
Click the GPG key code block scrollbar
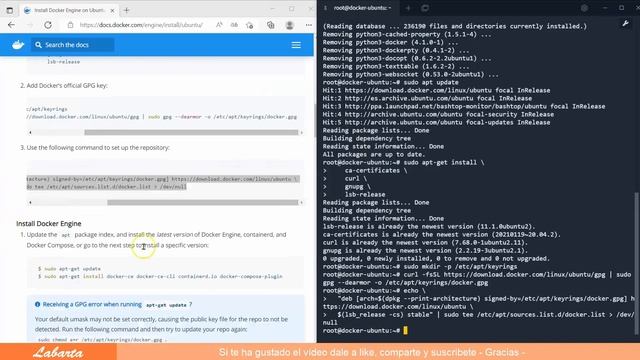pos(191,132)
